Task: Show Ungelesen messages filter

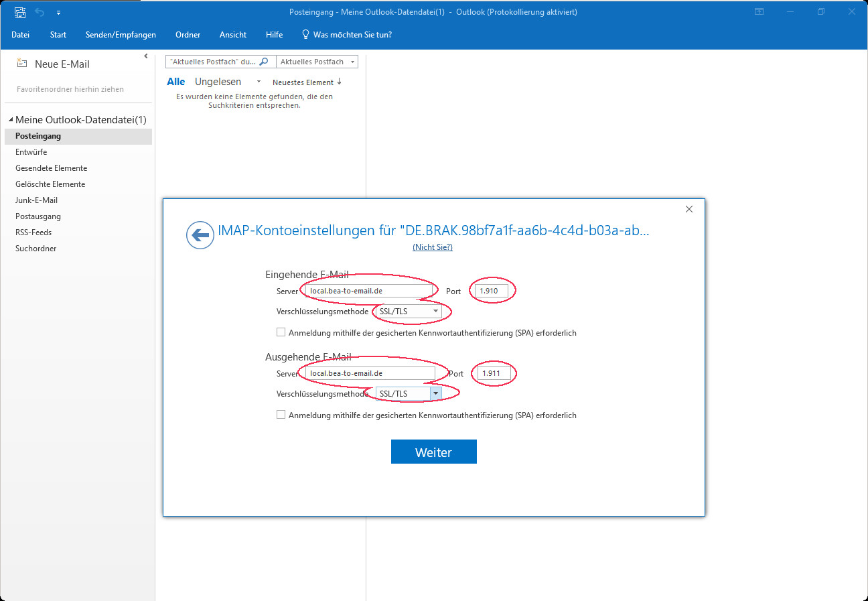Action: coord(218,82)
